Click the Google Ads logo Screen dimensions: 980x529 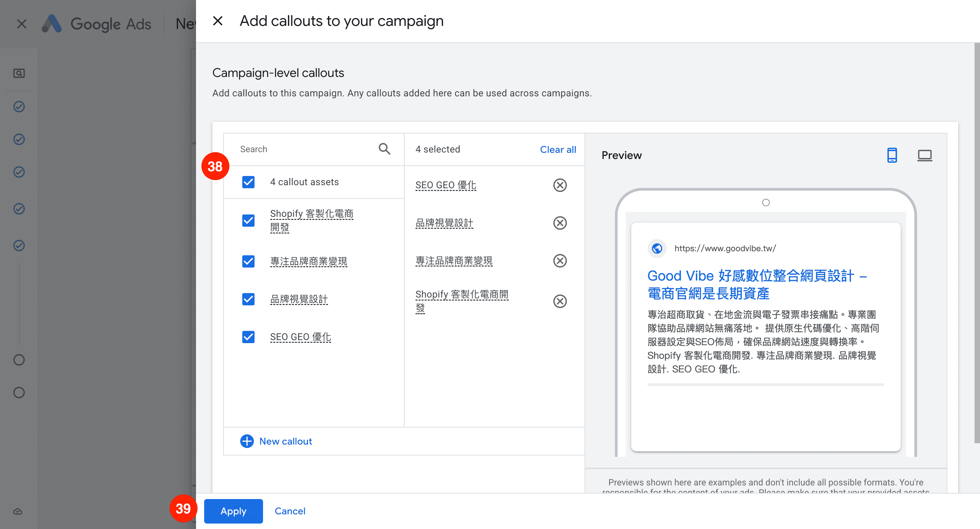97,23
